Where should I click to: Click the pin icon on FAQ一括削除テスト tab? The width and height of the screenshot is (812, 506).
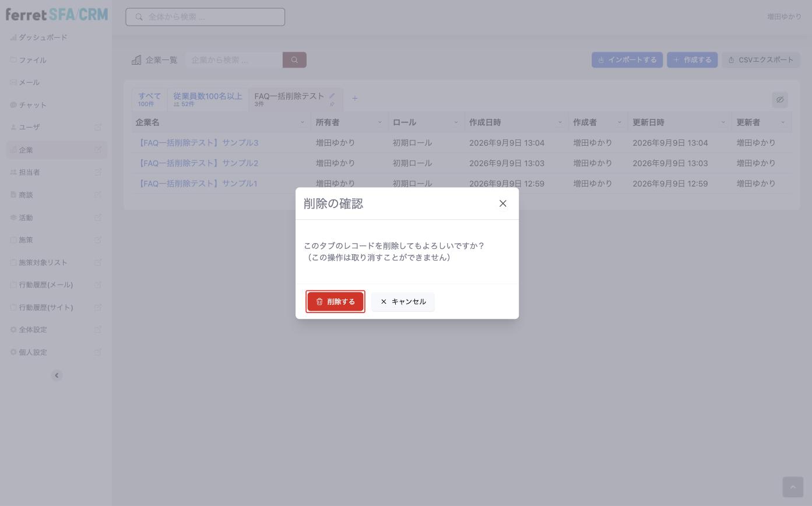pyautogui.click(x=332, y=104)
